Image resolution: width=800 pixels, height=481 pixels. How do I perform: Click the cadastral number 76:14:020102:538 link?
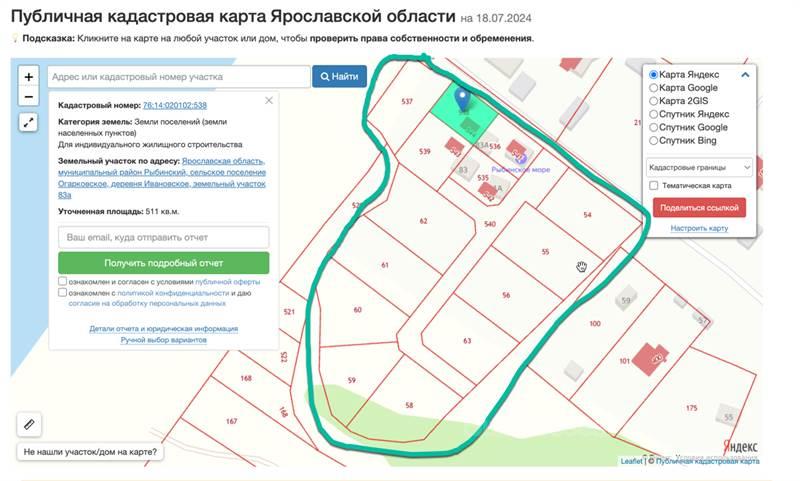tap(175, 105)
